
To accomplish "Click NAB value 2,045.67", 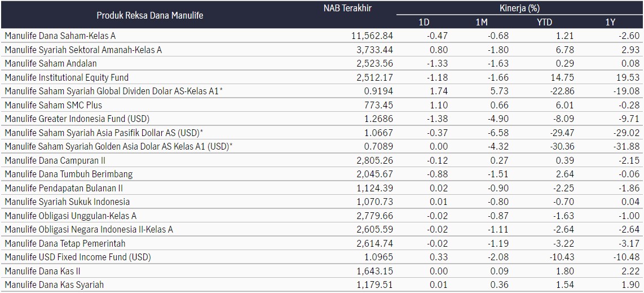I will [376, 174].
